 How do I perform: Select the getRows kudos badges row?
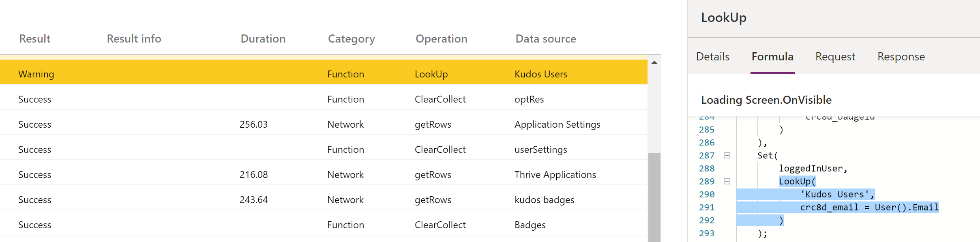[x=324, y=200]
